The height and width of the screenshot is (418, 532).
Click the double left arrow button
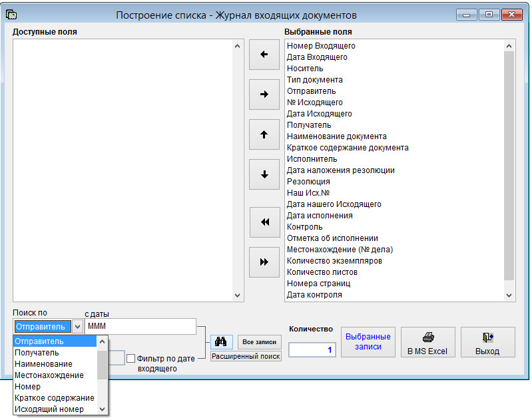[264, 222]
